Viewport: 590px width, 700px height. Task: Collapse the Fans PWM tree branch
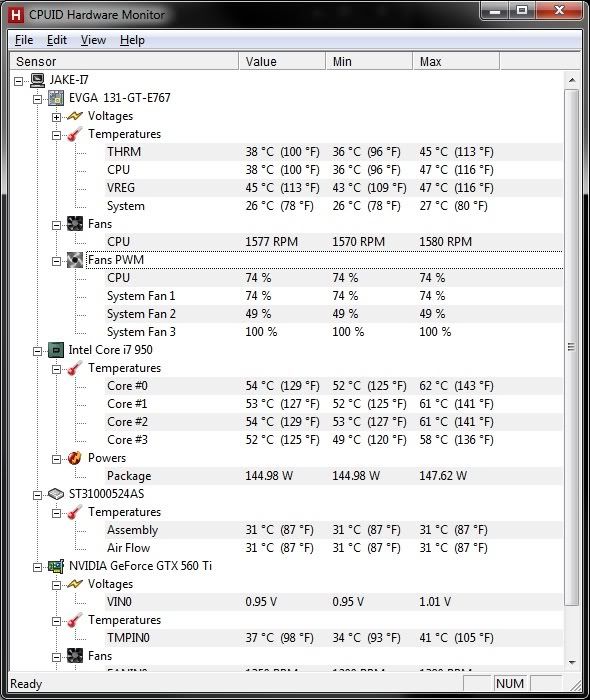tap(56, 261)
